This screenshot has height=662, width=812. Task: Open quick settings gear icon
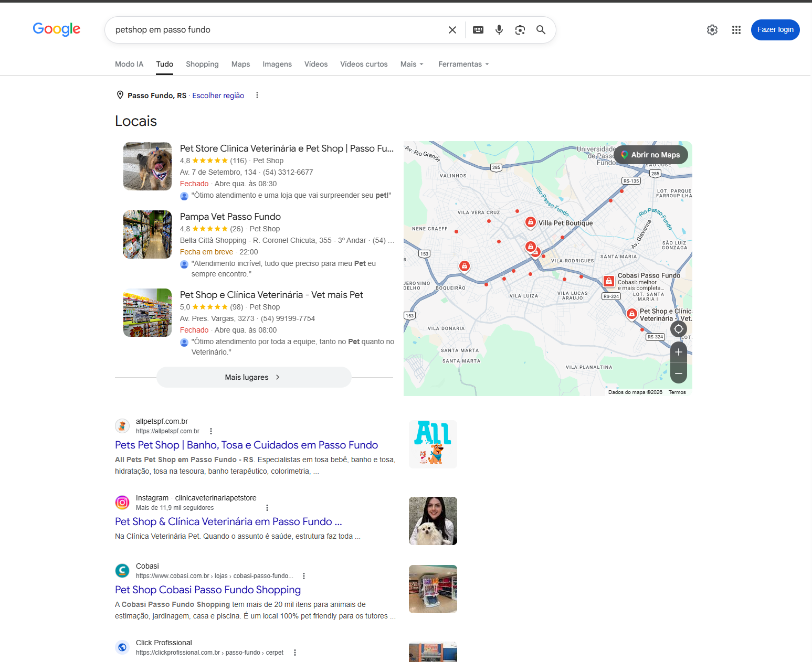coord(712,30)
